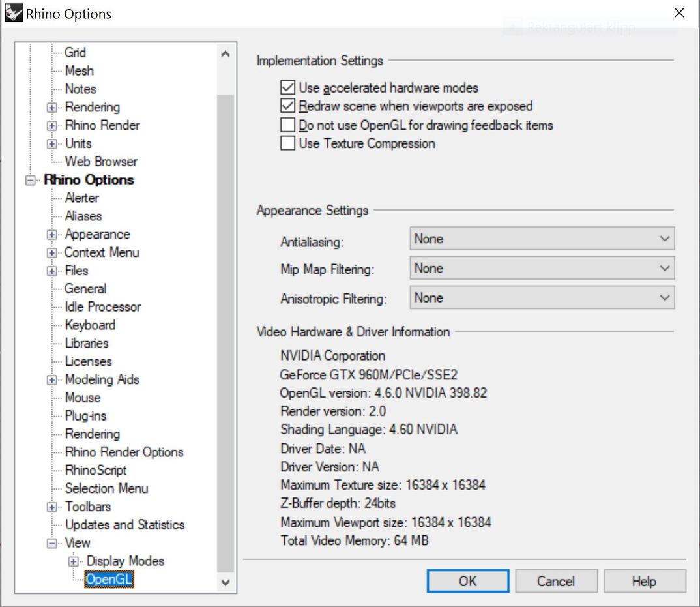The image size is (700, 607).
Task: Select the Units tree item
Action: pos(78,143)
